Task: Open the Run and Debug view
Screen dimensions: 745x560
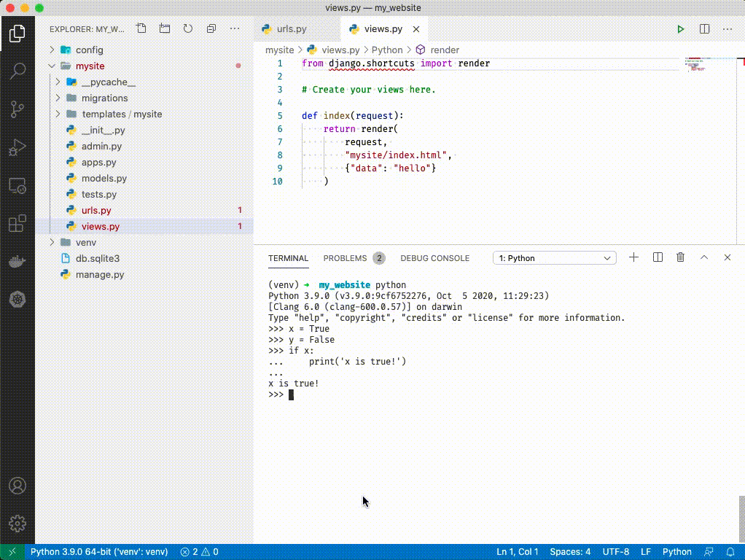Action: coord(17,148)
